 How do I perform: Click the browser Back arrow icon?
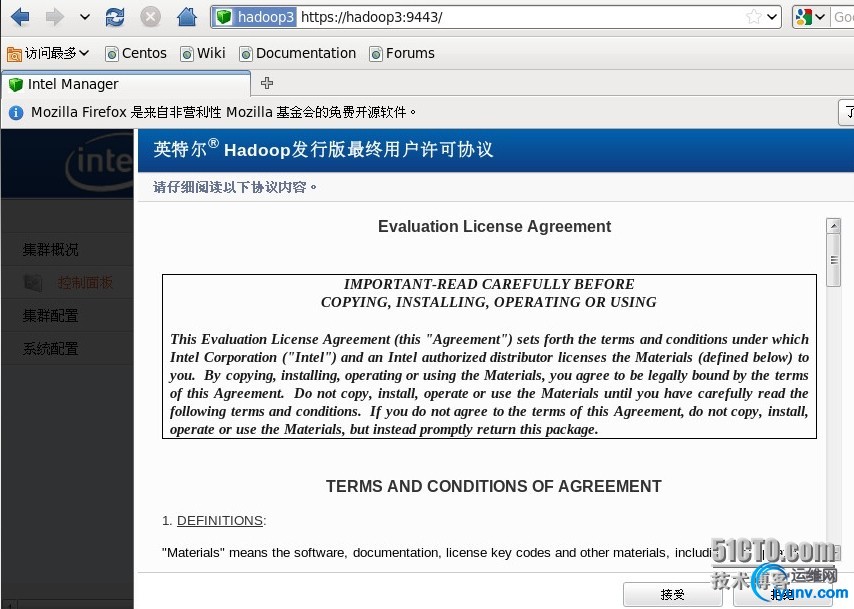(20, 17)
